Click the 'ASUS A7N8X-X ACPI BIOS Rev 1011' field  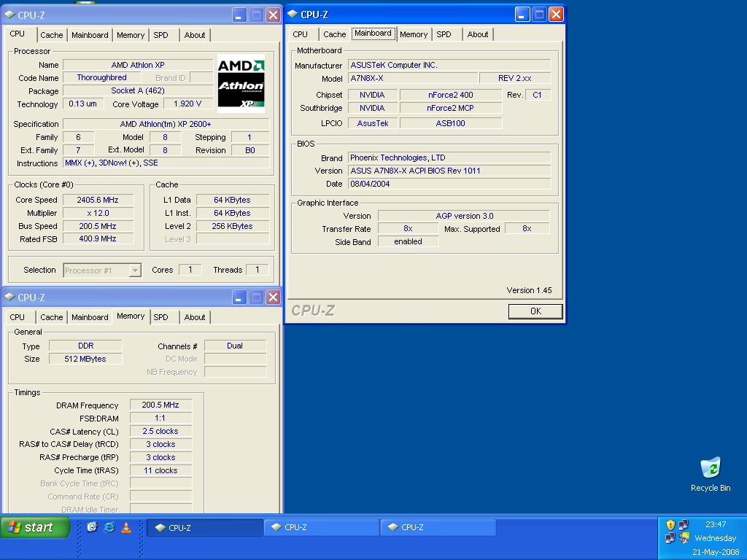(x=449, y=171)
